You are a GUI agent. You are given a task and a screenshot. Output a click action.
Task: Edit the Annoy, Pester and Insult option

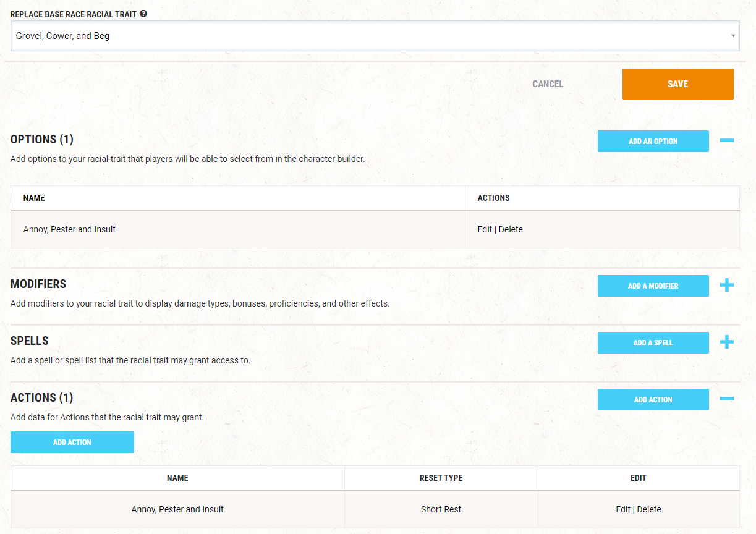(485, 229)
